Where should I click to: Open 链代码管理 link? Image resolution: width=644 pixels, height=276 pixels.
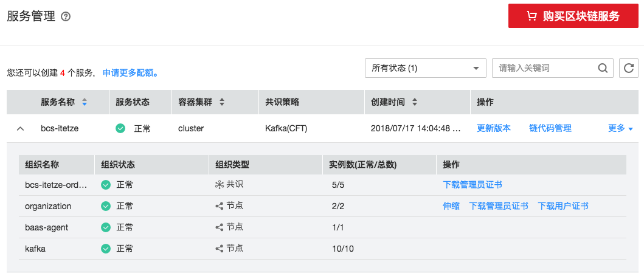click(550, 128)
